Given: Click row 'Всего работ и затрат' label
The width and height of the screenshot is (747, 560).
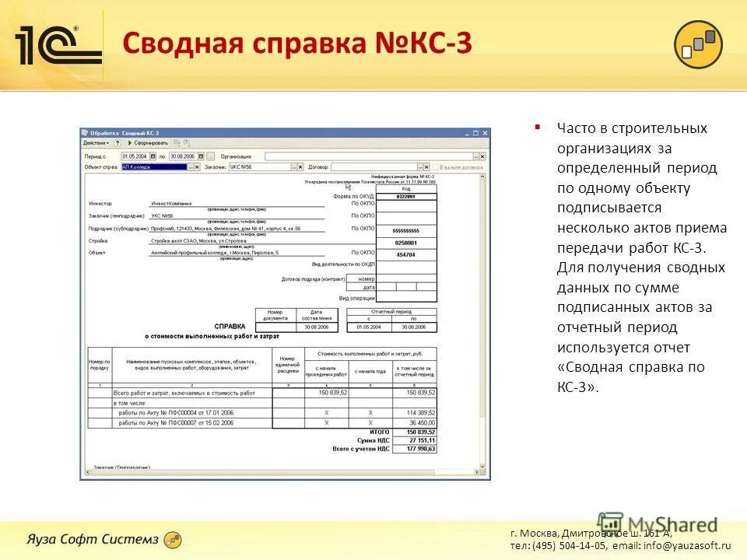Looking at the screenshot, I should coord(184,393).
